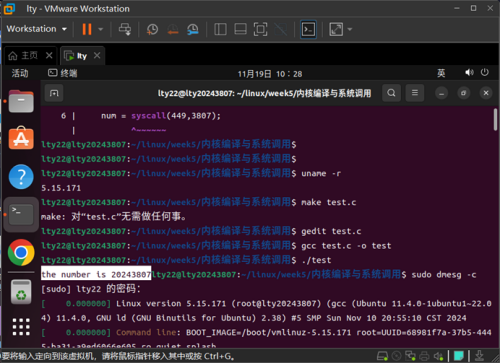Viewport: 500px width, 363px height.
Task: Close the lty VM tab
Action: [97, 55]
